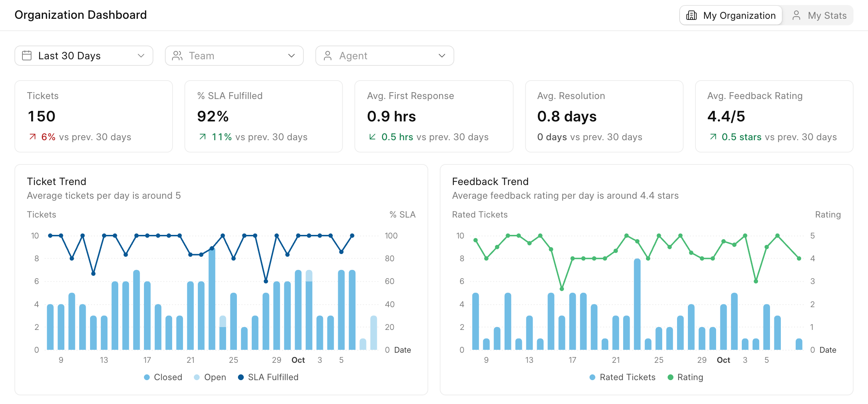This screenshot has width=868, height=404.
Task: Click 'Average feedback rating per day' subtitle
Action: click(x=565, y=195)
